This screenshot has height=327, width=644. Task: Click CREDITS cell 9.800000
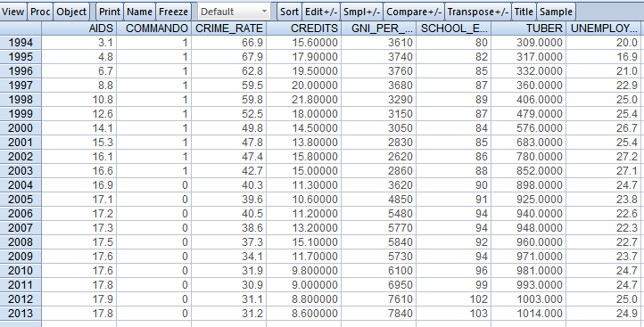303,271
